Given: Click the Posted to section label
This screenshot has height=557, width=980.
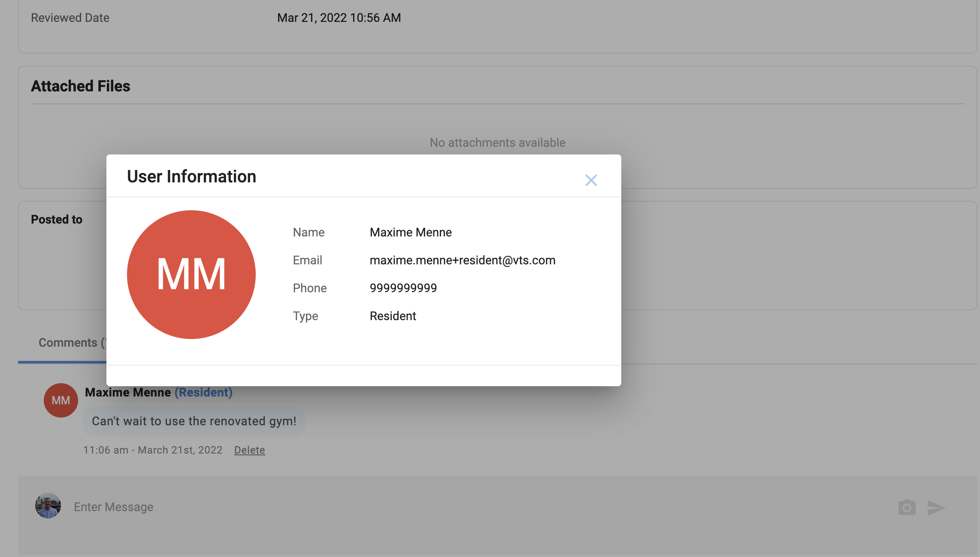Looking at the screenshot, I should 57,220.
